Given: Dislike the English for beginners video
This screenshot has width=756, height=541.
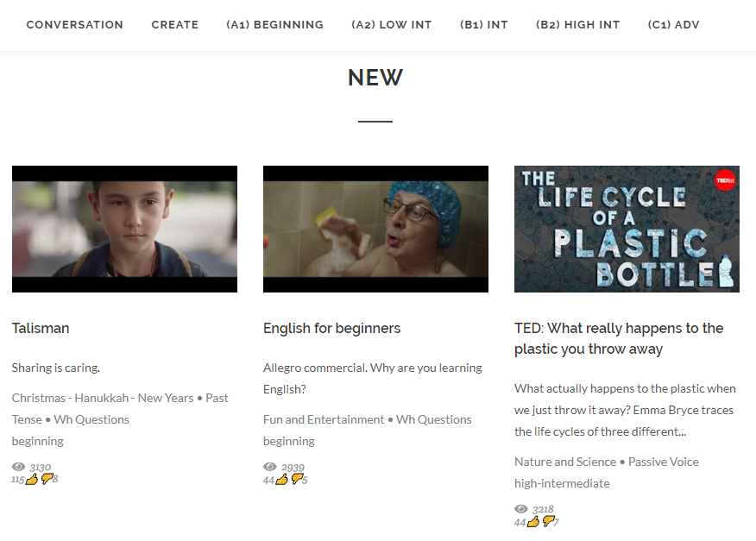Looking at the screenshot, I should 297,479.
